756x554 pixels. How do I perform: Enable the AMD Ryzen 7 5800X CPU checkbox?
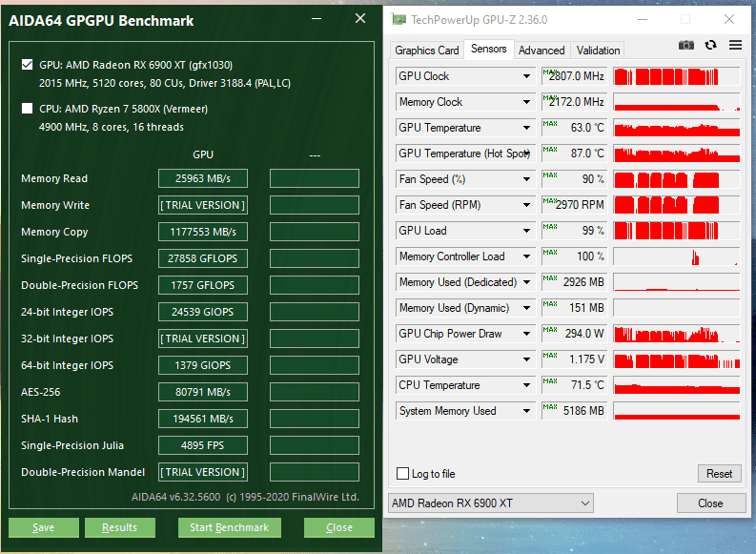point(28,109)
